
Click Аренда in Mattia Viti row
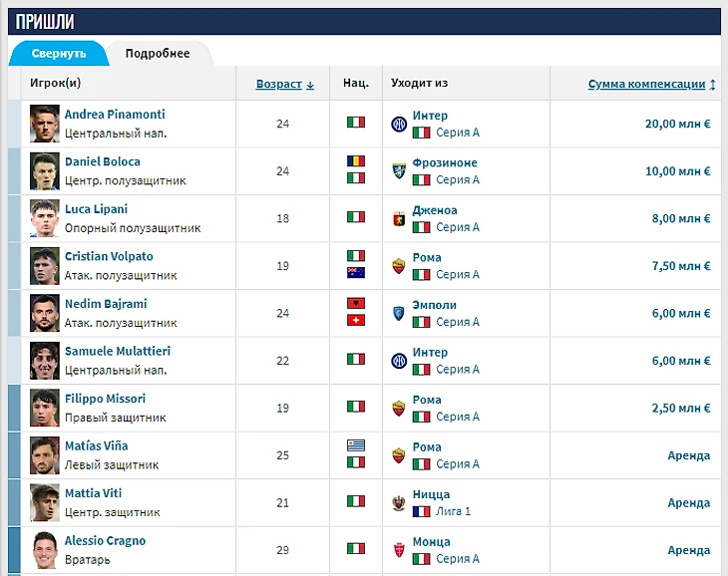coord(689,503)
